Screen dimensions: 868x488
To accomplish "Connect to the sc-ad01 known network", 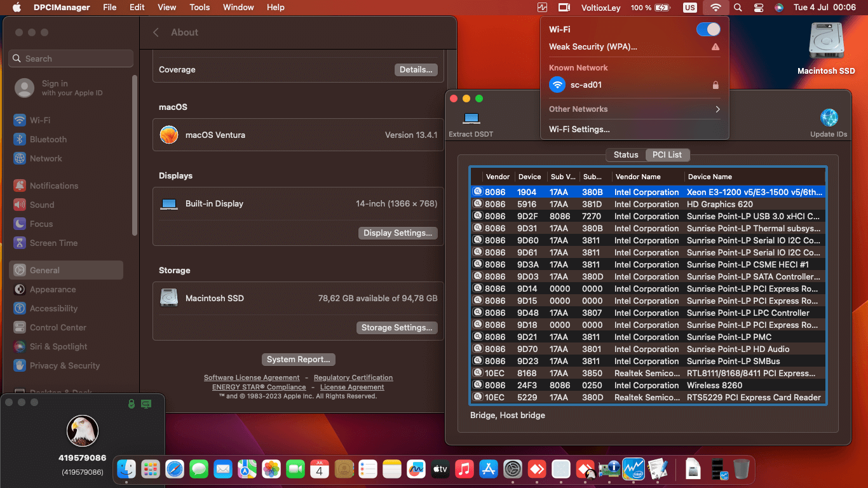I will pyautogui.click(x=634, y=85).
